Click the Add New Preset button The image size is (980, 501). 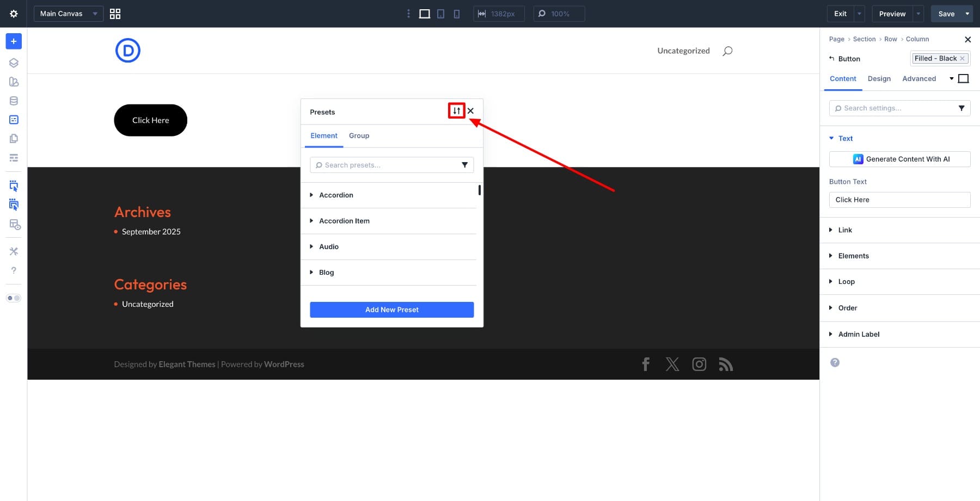[391, 310]
